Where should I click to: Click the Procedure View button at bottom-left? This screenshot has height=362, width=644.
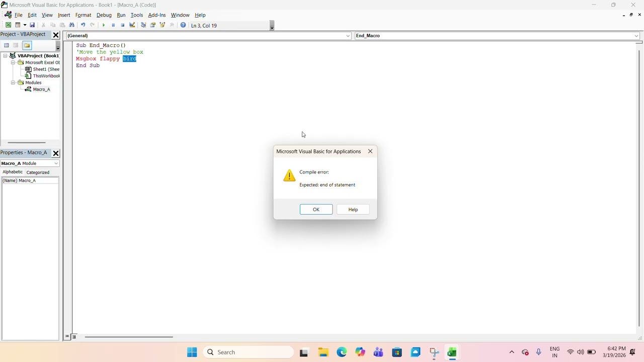pyautogui.click(x=67, y=337)
